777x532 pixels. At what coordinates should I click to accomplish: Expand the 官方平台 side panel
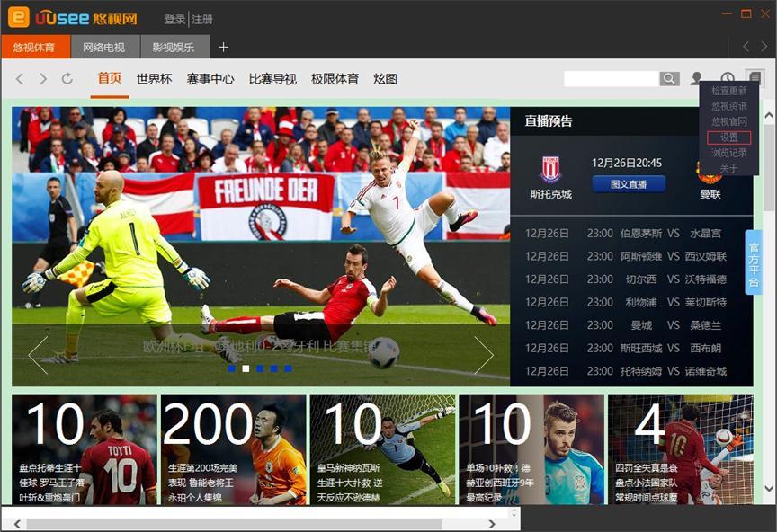point(754,262)
